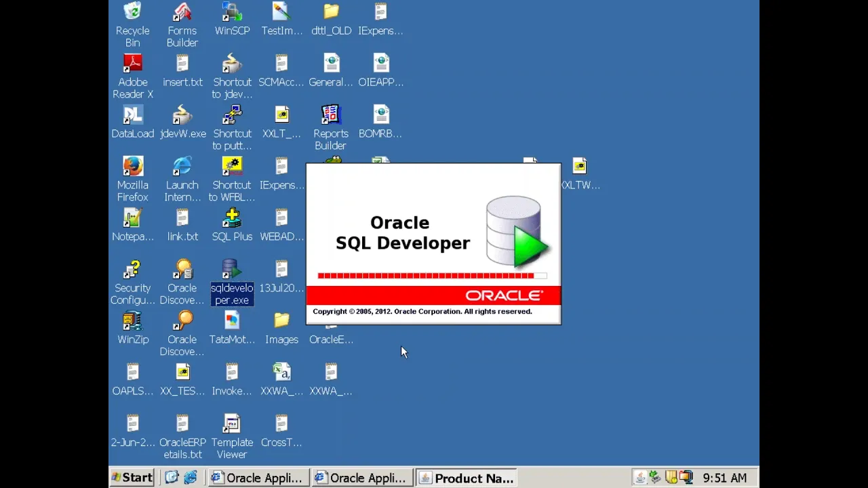Select the CrossT... text file
The width and height of the screenshot is (868, 488).
tap(281, 431)
